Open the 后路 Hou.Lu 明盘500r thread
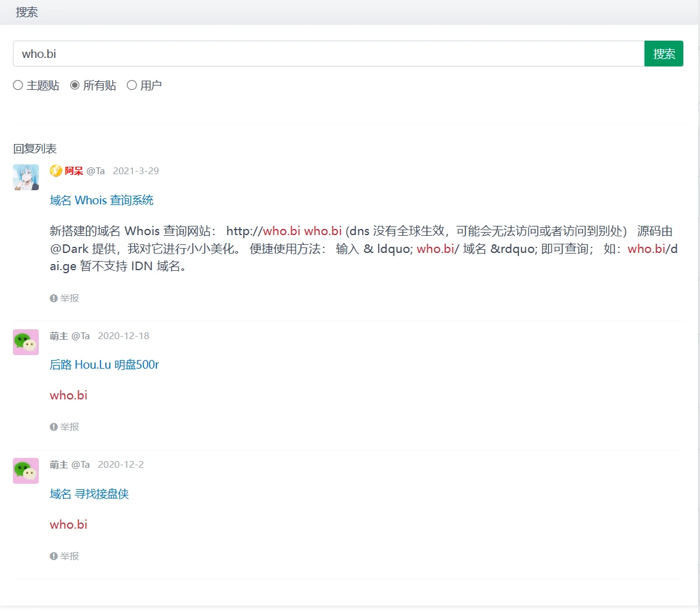This screenshot has height=613, width=700. [x=104, y=365]
